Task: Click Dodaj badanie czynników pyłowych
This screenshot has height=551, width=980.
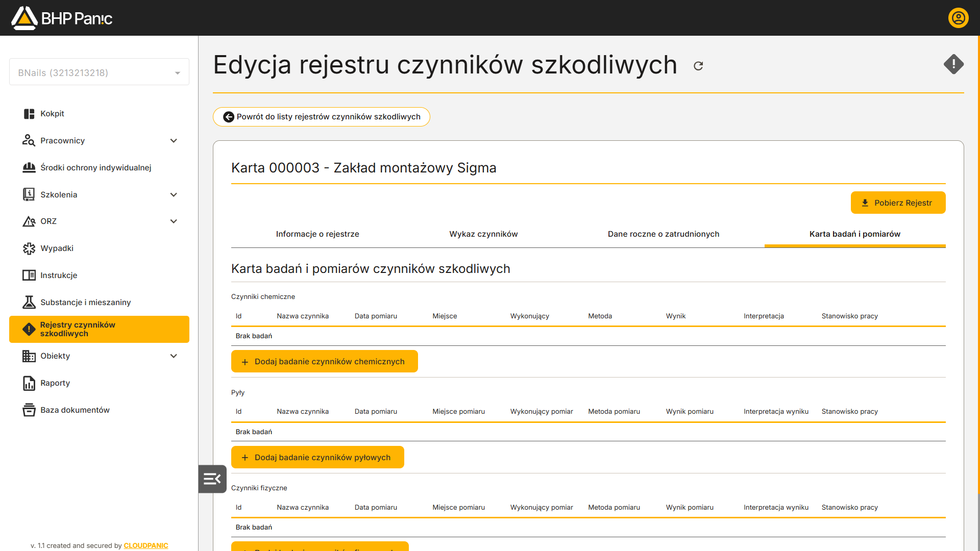Action: point(317,457)
